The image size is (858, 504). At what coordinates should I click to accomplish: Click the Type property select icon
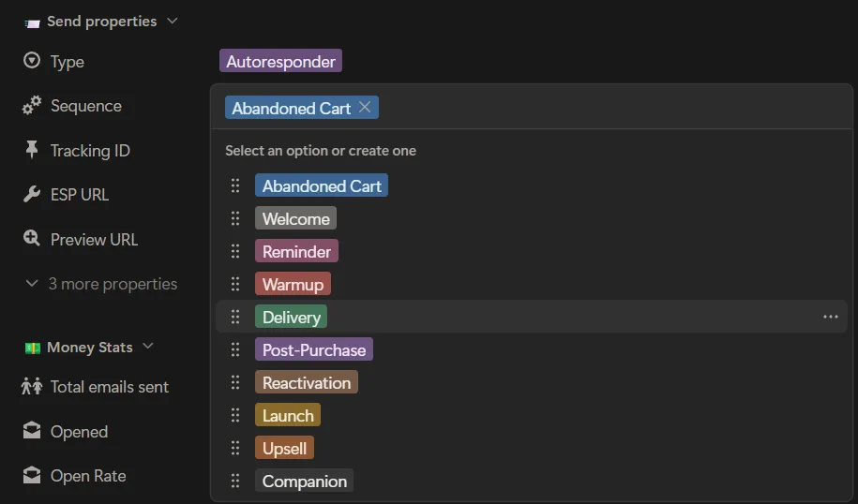point(32,62)
